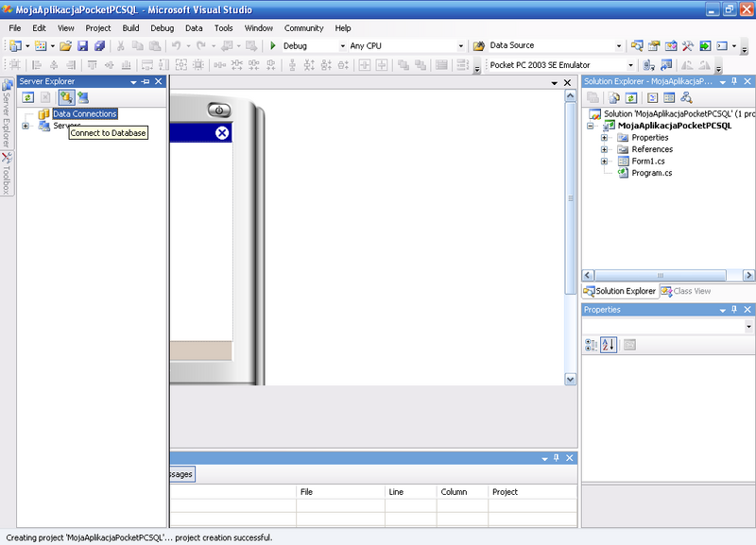The height and width of the screenshot is (545, 756).
Task: Open the Properties Window toolbar icon
Action: (x=654, y=45)
